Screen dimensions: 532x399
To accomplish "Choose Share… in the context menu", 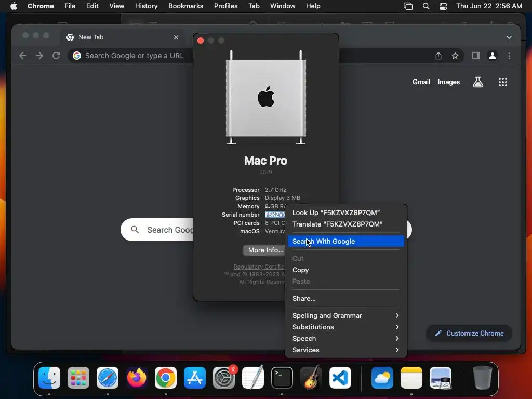I will 345,299.
